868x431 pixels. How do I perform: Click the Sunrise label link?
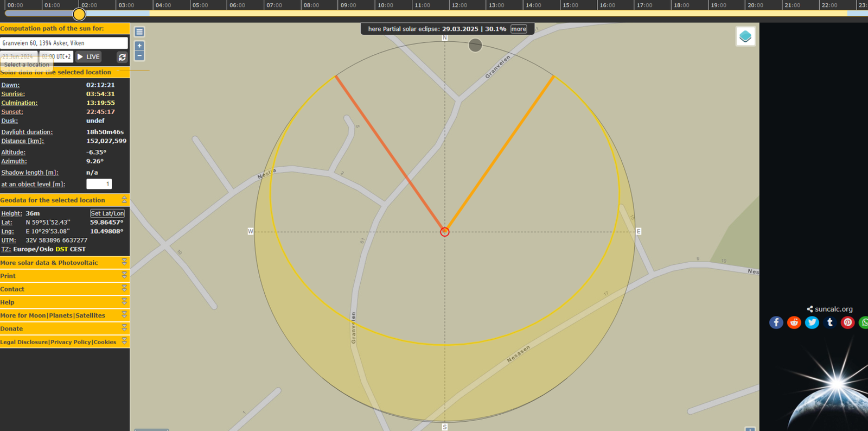(13, 94)
